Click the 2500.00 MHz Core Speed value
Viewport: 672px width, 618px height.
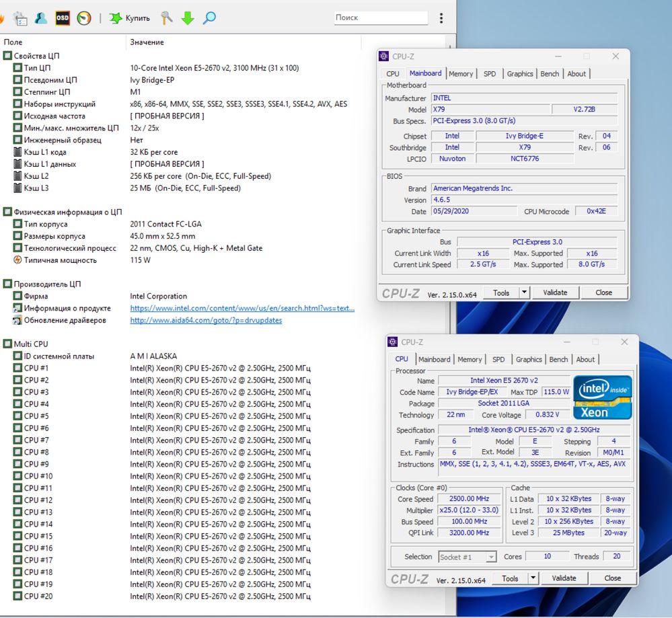[470, 498]
